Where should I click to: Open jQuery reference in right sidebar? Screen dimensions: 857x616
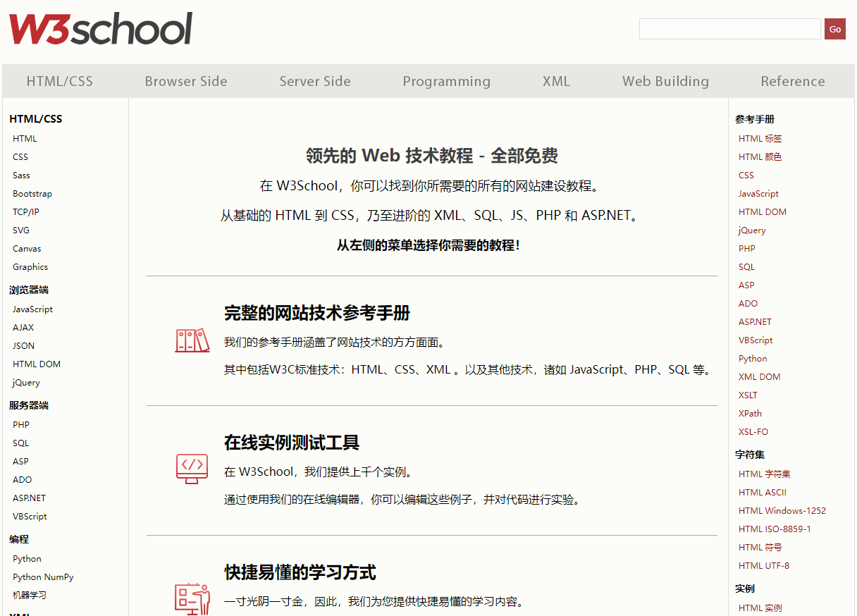click(752, 230)
